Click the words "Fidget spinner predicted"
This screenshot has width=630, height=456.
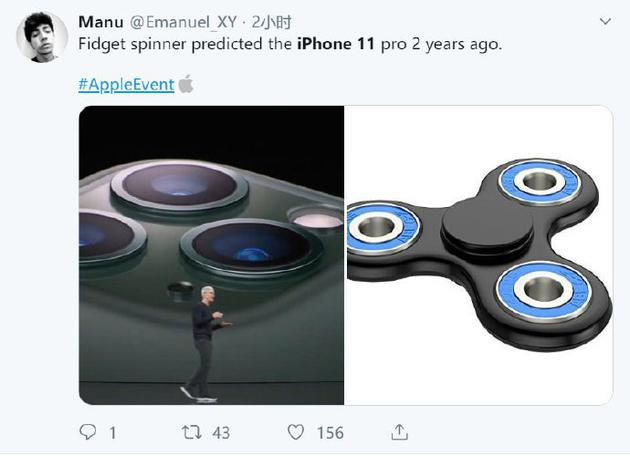click(x=165, y=46)
